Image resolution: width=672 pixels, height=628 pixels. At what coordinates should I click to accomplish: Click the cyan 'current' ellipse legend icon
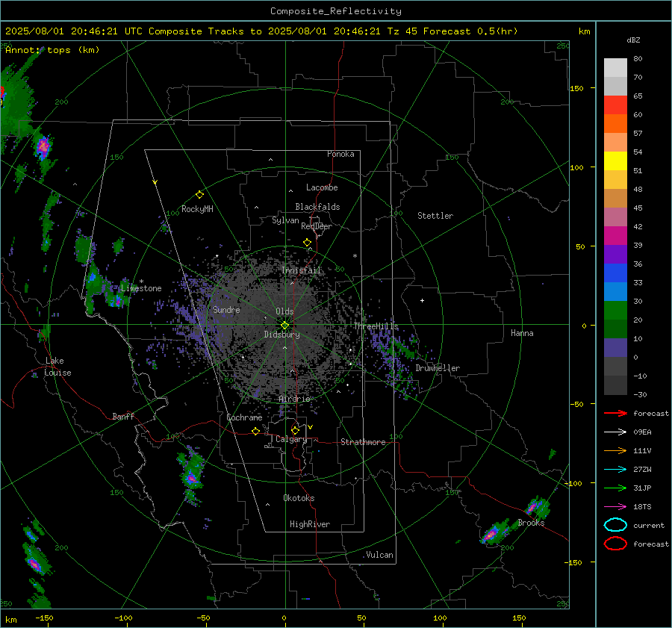click(x=615, y=525)
